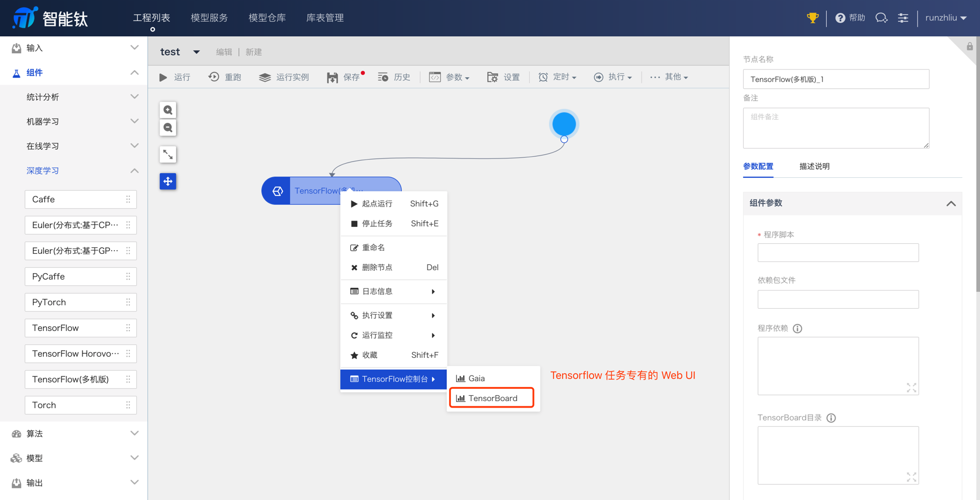Screen dimensions: 980x500
Task: Click the 重跑 rerun toolbar button
Action: tap(225, 77)
